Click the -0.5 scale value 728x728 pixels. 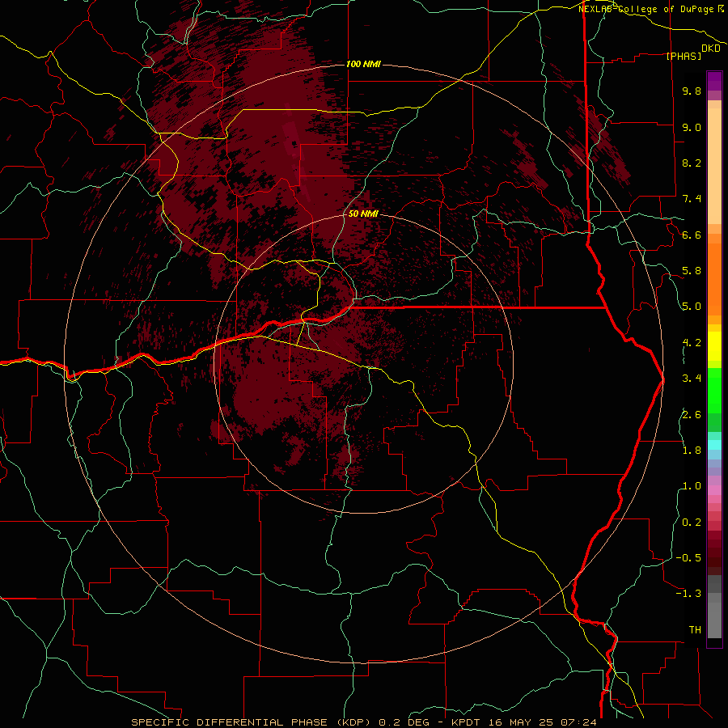click(688, 558)
